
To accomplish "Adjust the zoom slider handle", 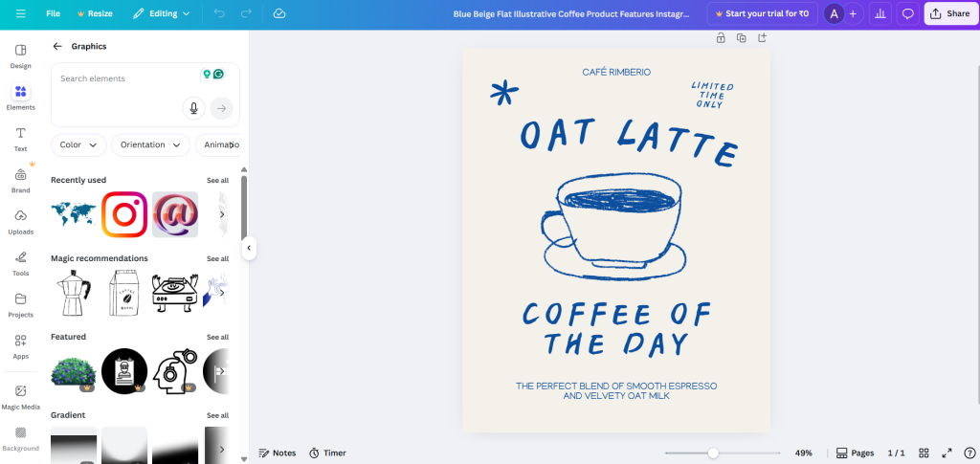I will [x=713, y=453].
